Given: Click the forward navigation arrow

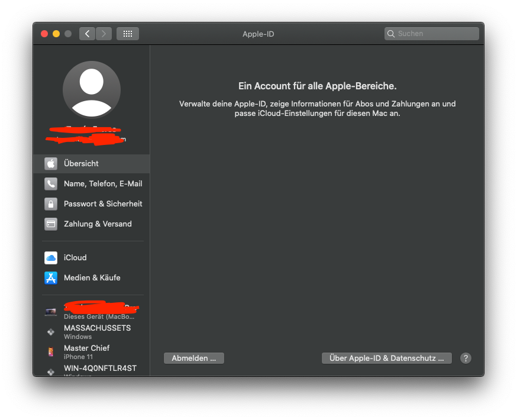Looking at the screenshot, I should [x=104, y=34].
